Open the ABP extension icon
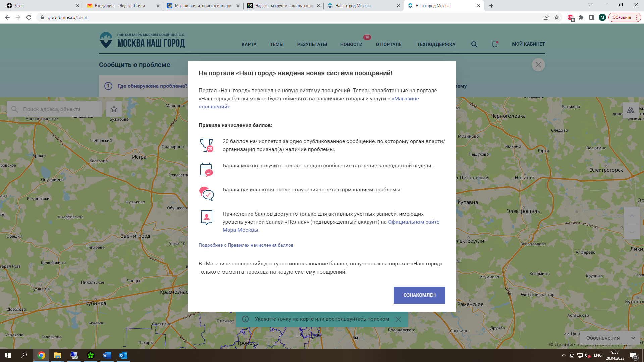644x362 pixels. (570, 18)
